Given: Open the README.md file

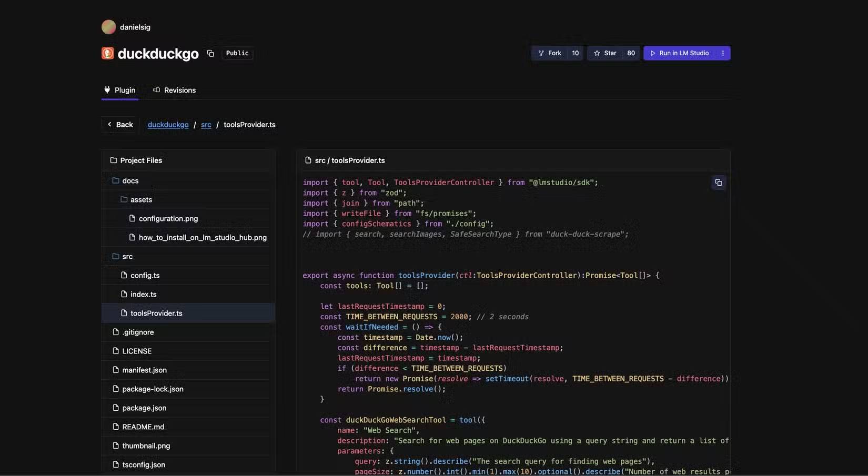Looking at the screenshot, I should pyautogui.click(x=143, y=427).
